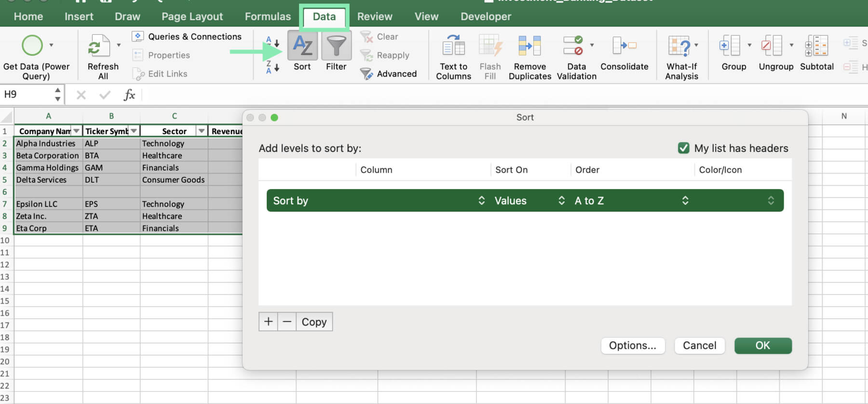The width and height of the screenshot is (868, 404).
Task: Open the Draw tab
Action: [x=127, y=16]
